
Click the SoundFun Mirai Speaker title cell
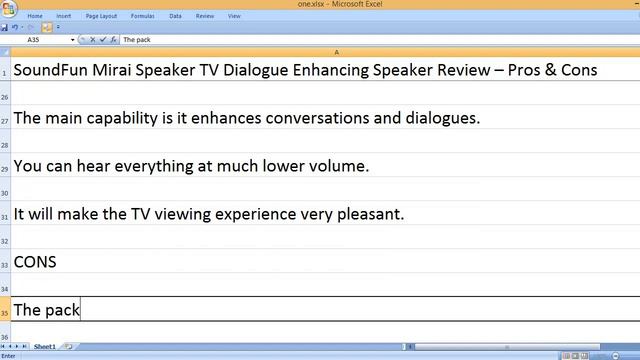[x=325, y=69]
